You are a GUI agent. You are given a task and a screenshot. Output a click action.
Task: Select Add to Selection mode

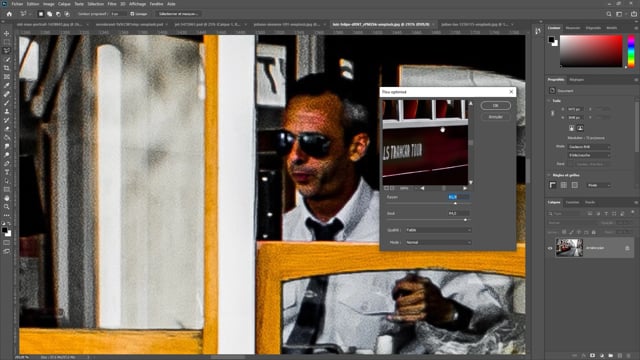[x=49, y=14]
